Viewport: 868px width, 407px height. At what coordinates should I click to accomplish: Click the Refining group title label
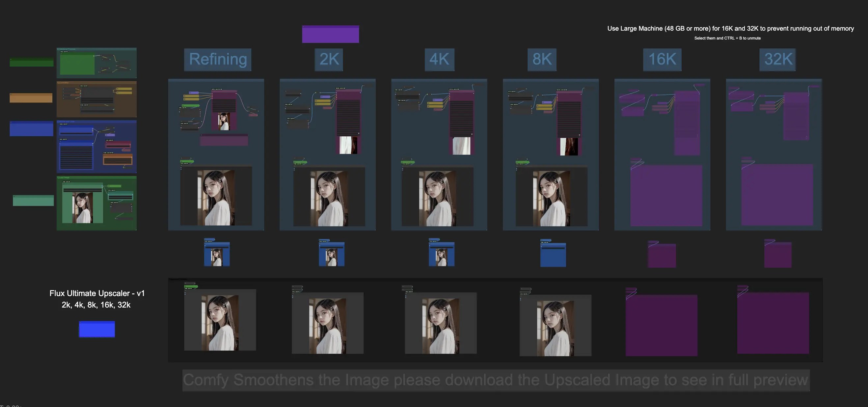(218, 60)
